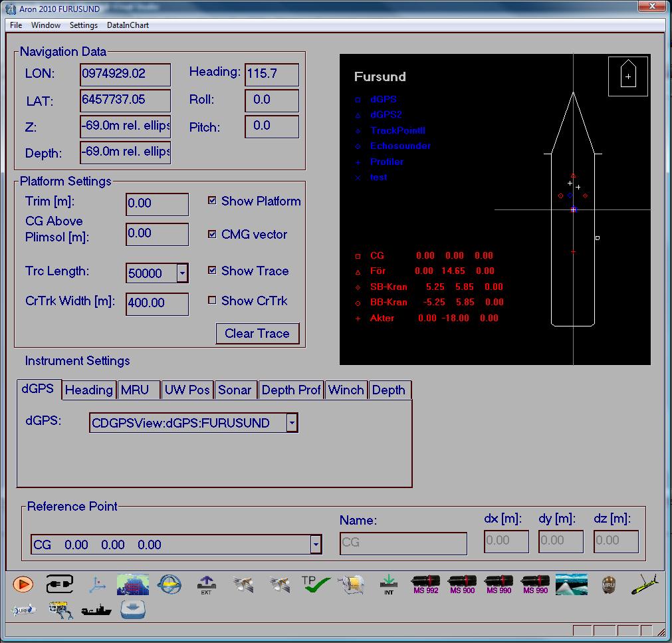
Task: Click the yellow towfish AUV icon
Action: coord(645,584)
